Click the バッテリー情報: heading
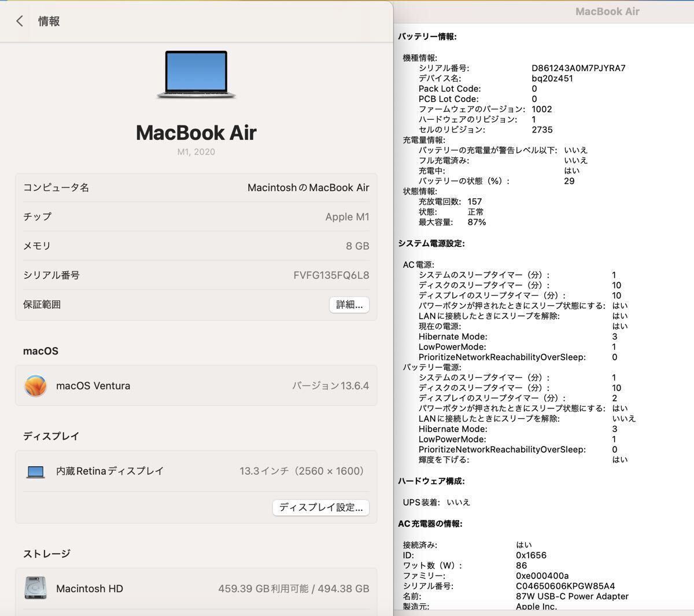 [427, 36]
